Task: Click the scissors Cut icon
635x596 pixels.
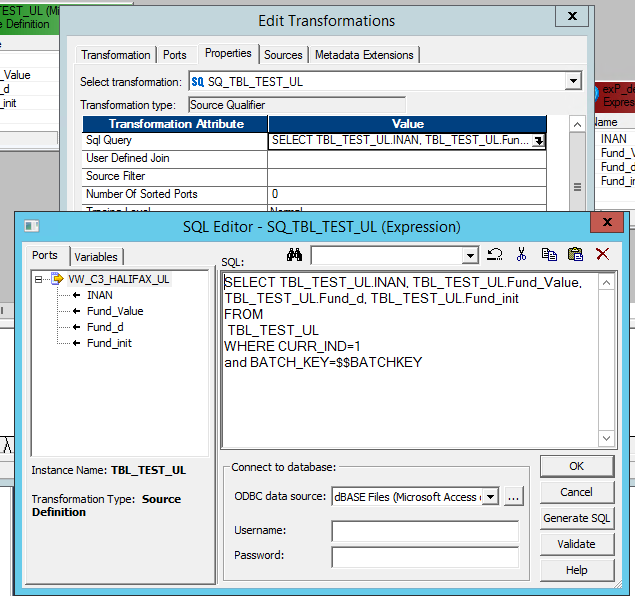Action: (522, 254)
